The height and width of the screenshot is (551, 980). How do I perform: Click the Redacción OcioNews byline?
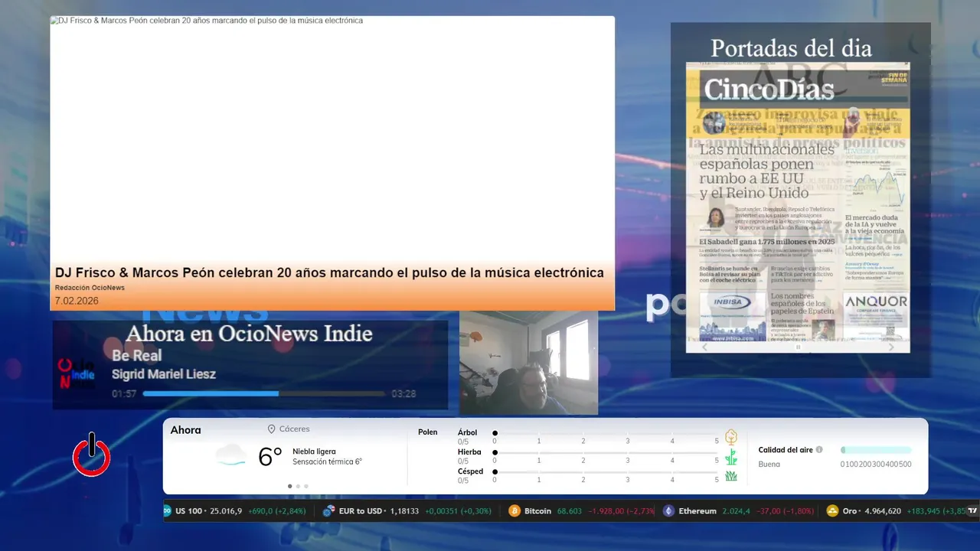click(x=90, y=288)
